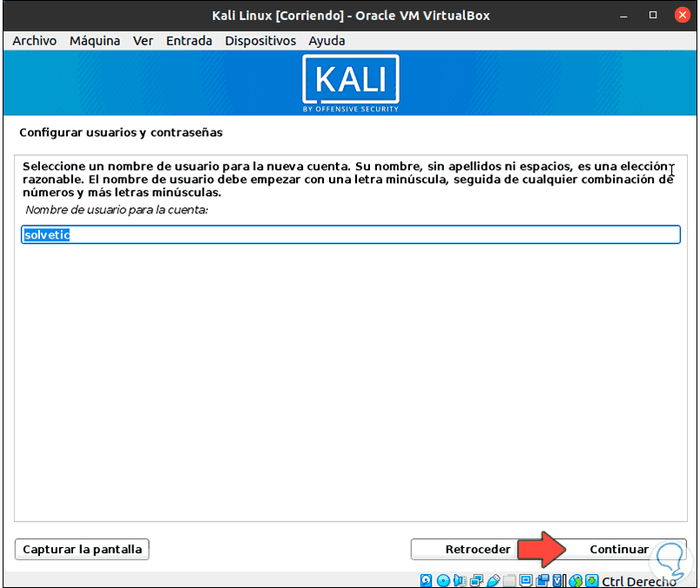This screenshot has height=588, width=700.
Task: Open the Archivo menu
Action: coord(34,41)
